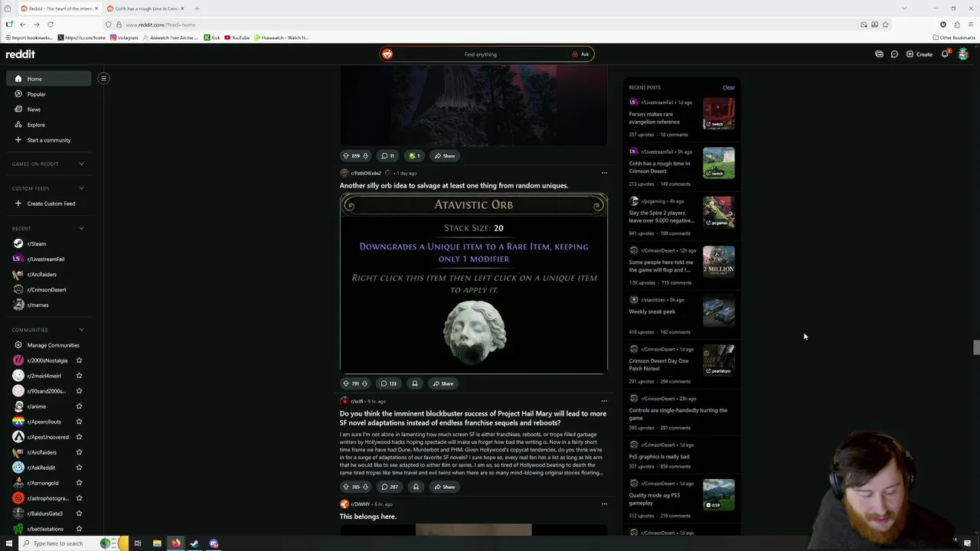Favorite r/ApexUncovered with its star
980x551 pixels.
79,437
